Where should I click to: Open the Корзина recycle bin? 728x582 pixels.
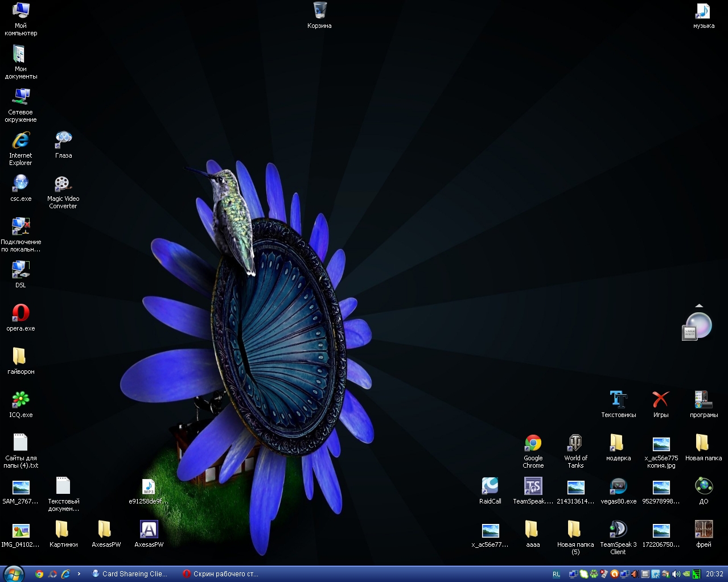319,11
